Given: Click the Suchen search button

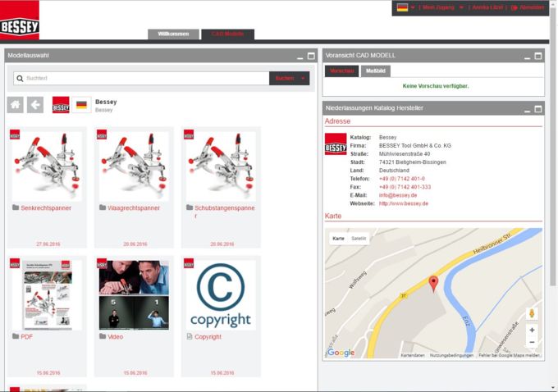Looking at the screenshot, I should tap(285, 78).
